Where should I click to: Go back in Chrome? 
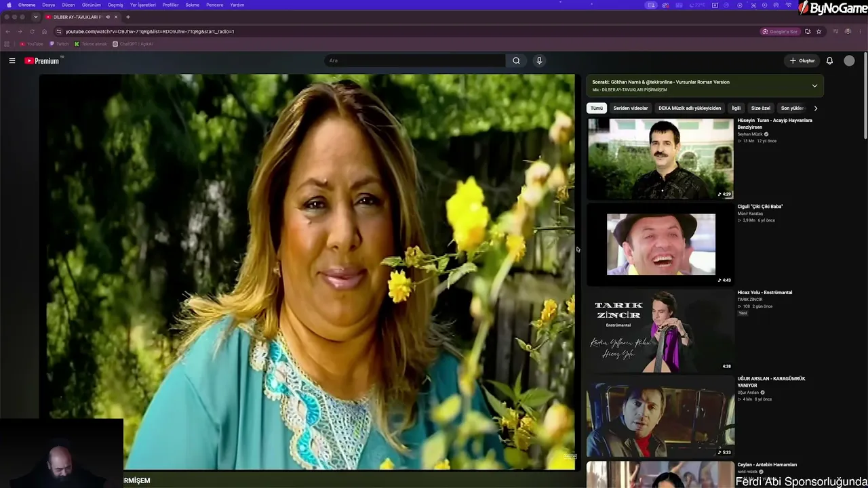tap(7, 31)
